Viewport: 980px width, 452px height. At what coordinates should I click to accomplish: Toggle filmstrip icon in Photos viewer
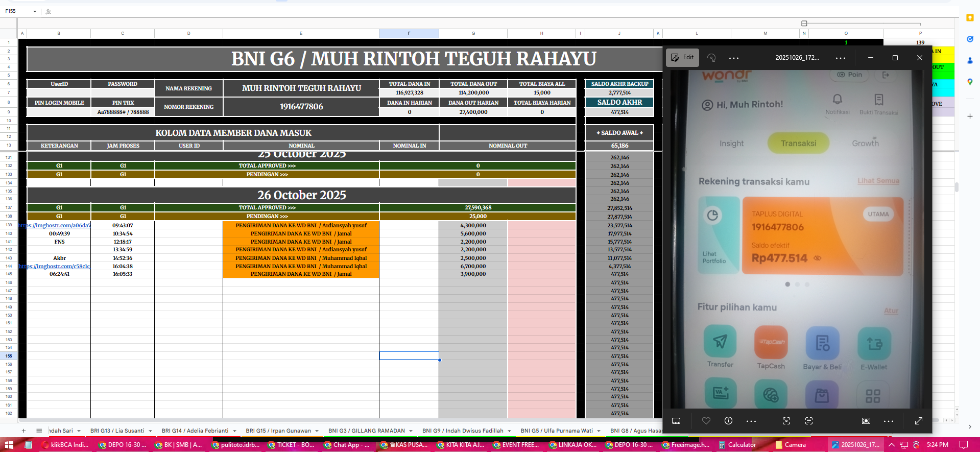(676, 421)
